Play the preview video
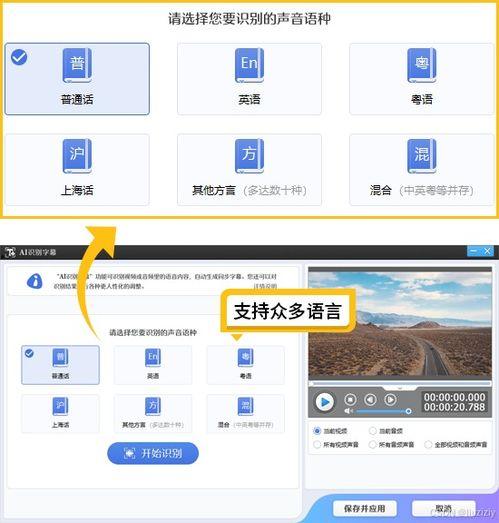The height and width of the screenshot is (523, 499). (325, 402)
